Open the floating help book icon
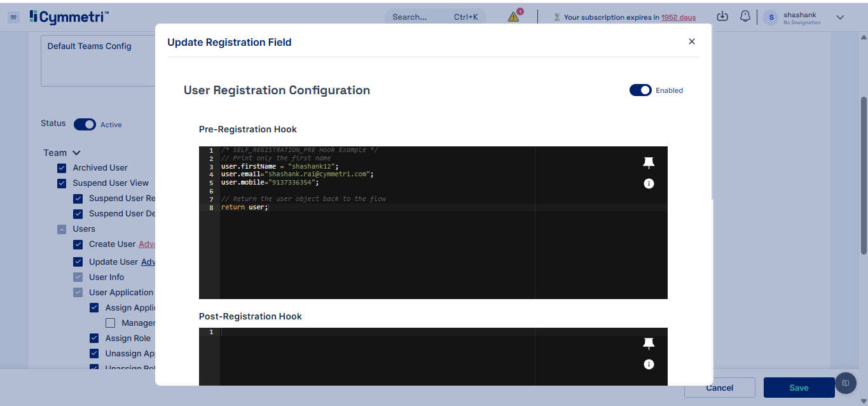 pos(846,383)
